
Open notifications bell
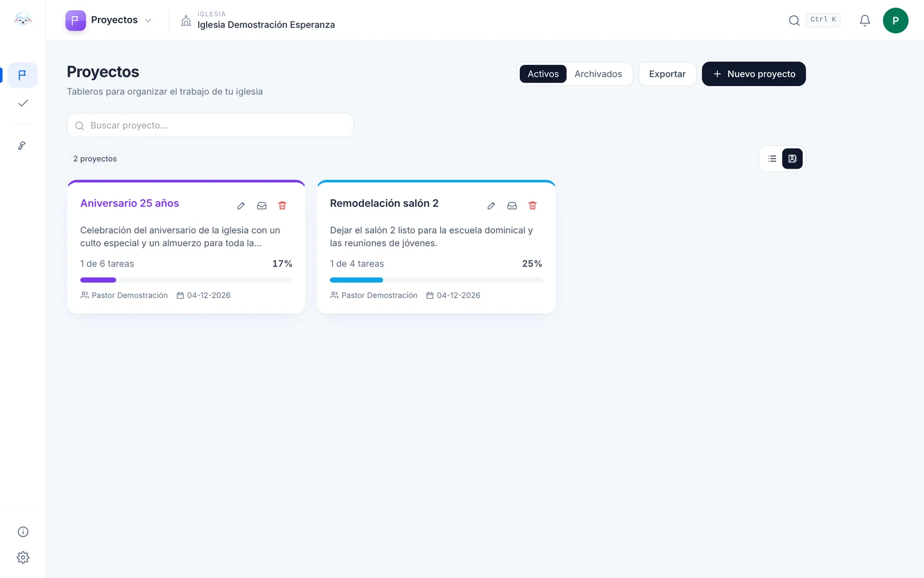865,20
